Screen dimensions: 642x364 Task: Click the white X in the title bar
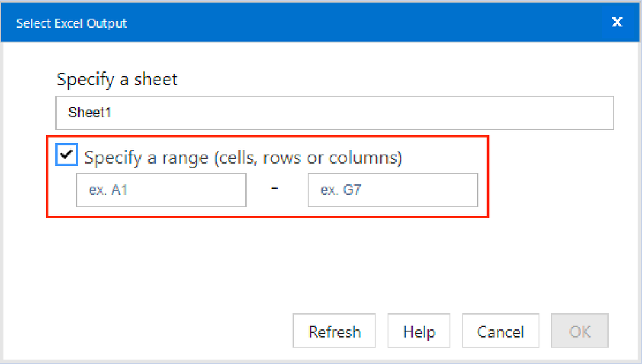[617, 22]
